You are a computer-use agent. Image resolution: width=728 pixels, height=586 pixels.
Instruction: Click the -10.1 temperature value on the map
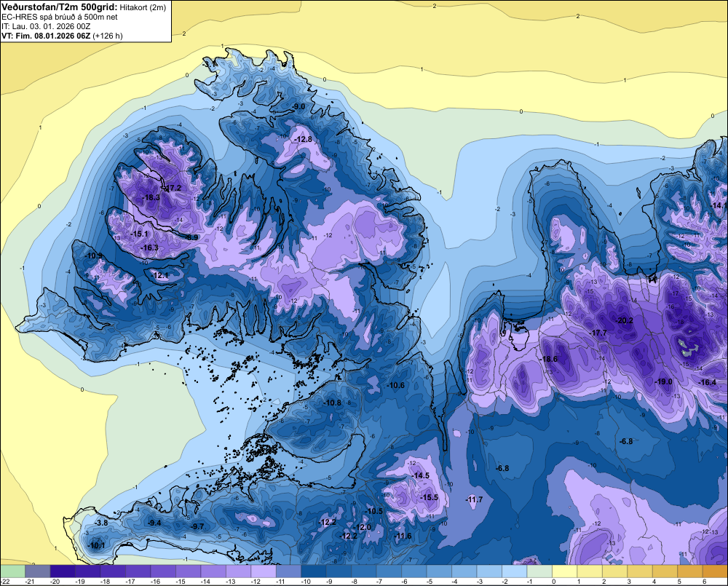pyautogui.click(x=97, y=545)
